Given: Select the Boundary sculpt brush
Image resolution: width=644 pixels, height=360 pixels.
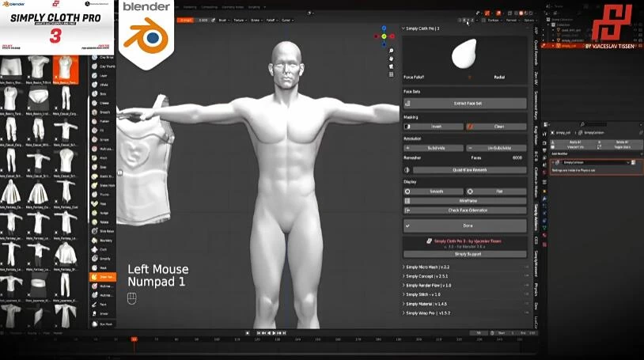Looking at the screenshot, I should (x=102, y=240).
